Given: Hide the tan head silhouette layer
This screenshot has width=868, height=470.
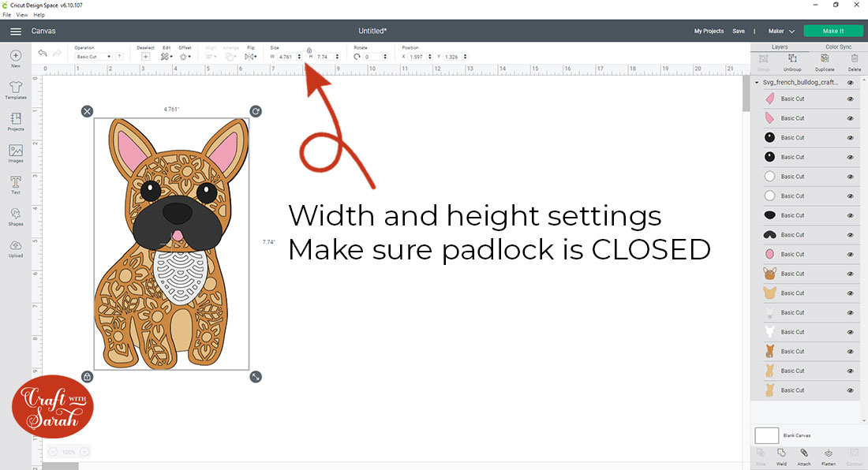Looking at the screenshot, I should [x=851, y=293].
